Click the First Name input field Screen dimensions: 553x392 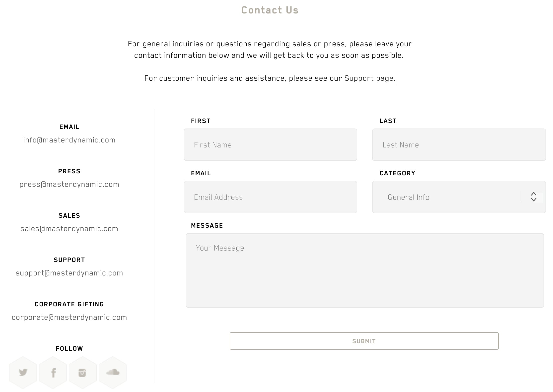click(270, 145)
